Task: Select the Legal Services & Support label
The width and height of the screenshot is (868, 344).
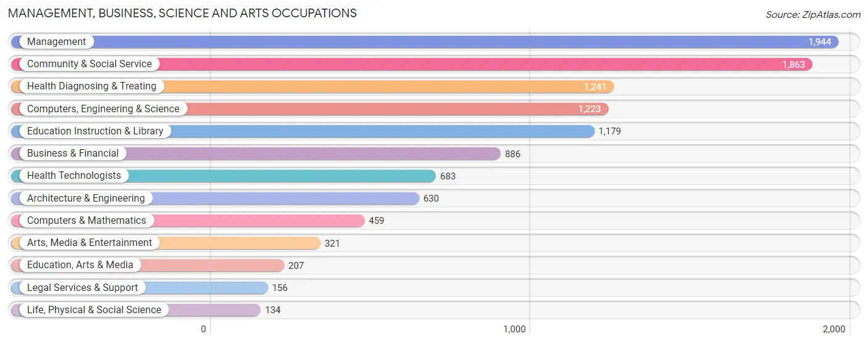Action: [x=83, y=288]
